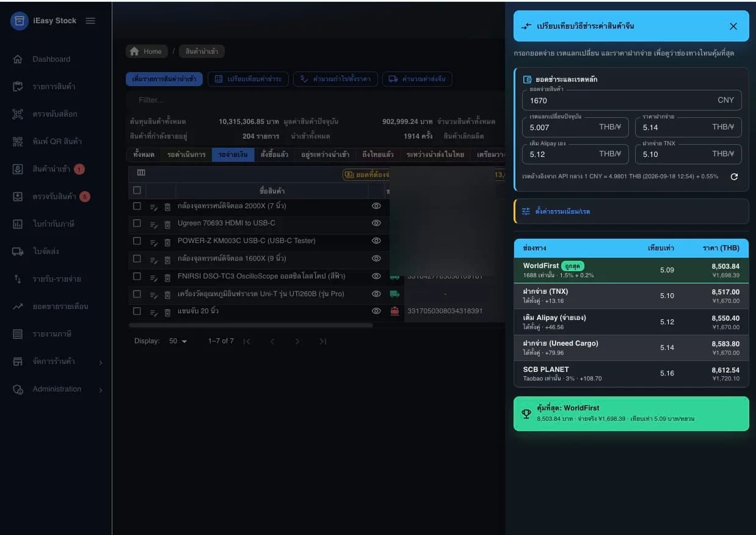This screenshot has height=535, width=756.
Task: Go to the next page of results
Action: click(297, 341)
